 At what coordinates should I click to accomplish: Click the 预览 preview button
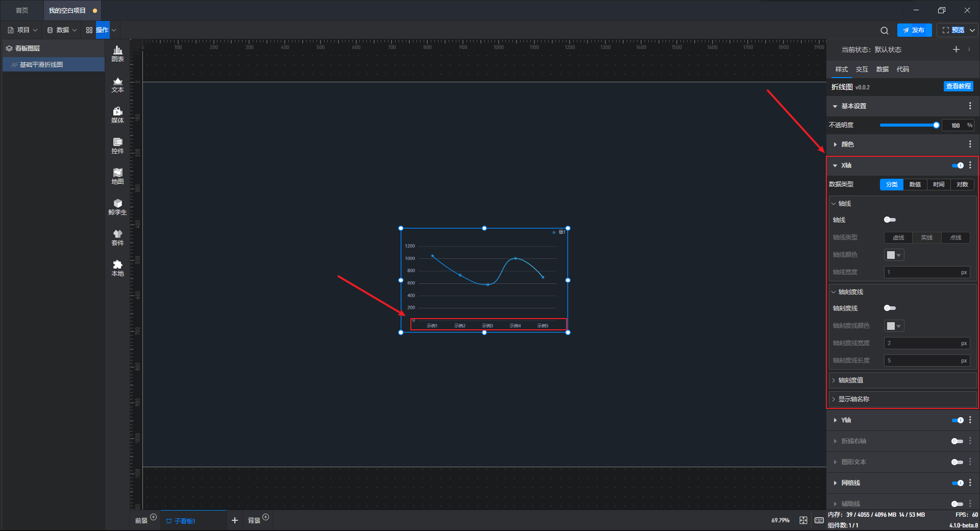coord(952,30)
